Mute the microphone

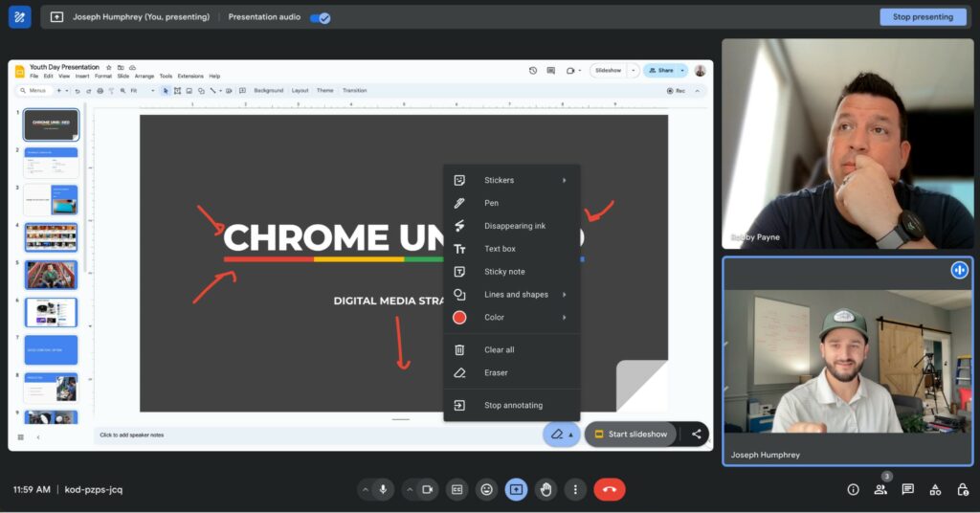[383, 489]
